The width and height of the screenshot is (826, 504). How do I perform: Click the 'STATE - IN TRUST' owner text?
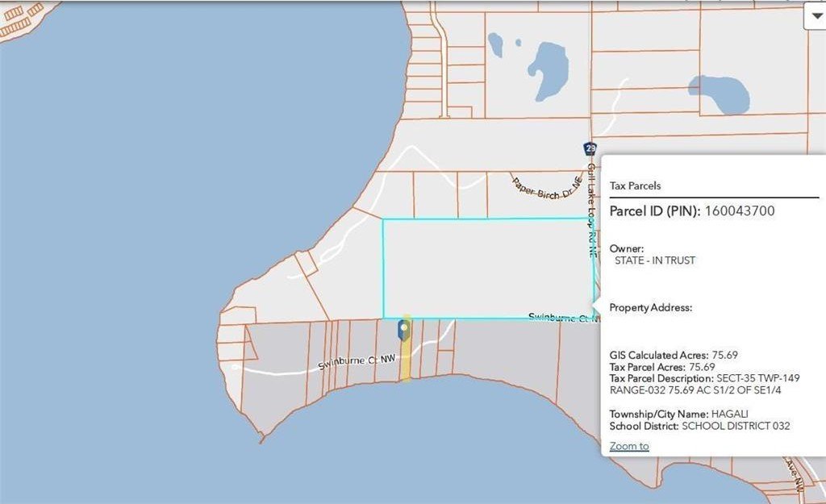[x=655, y=260]
